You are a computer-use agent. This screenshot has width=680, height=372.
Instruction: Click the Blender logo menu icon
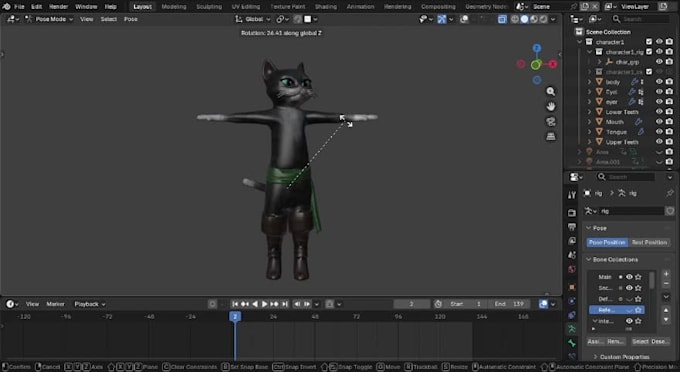(x=7, y=7)
